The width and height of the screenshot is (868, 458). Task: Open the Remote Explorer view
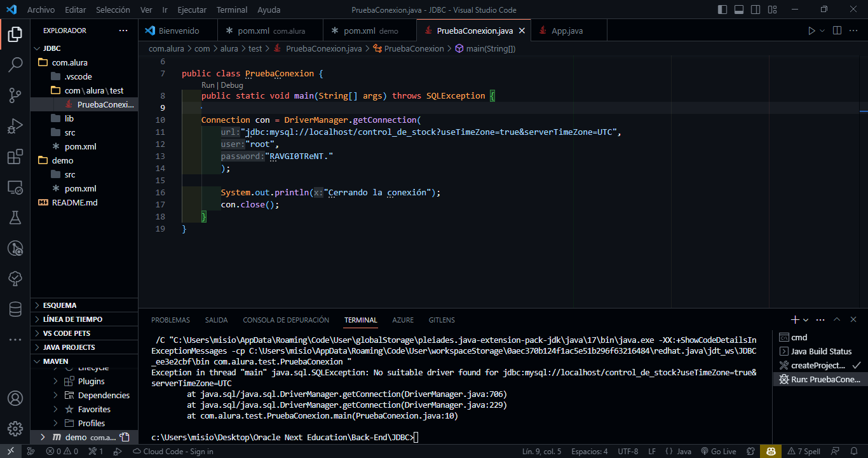(x=15, y=188)
